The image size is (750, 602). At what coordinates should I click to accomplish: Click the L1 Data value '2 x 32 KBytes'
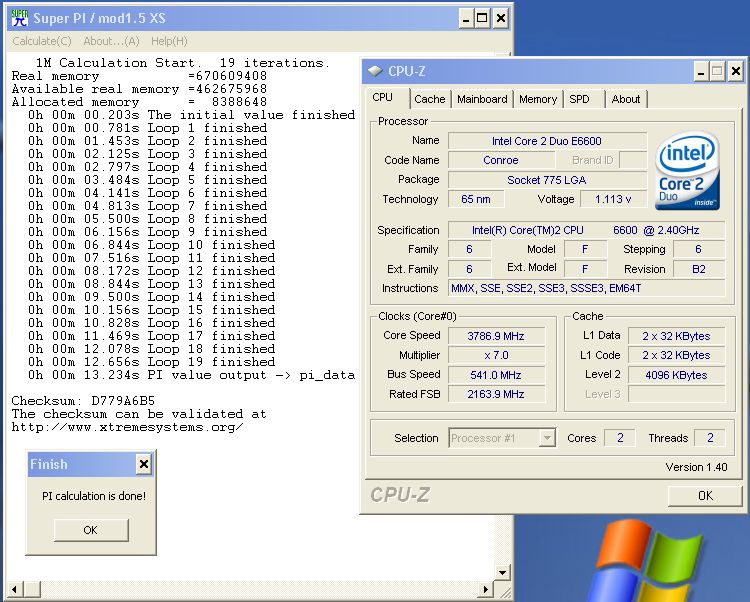tap(676, 336)
